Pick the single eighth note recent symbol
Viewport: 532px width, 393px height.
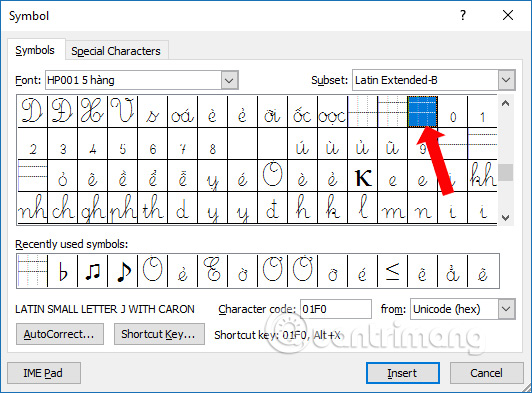pos(122,271)
